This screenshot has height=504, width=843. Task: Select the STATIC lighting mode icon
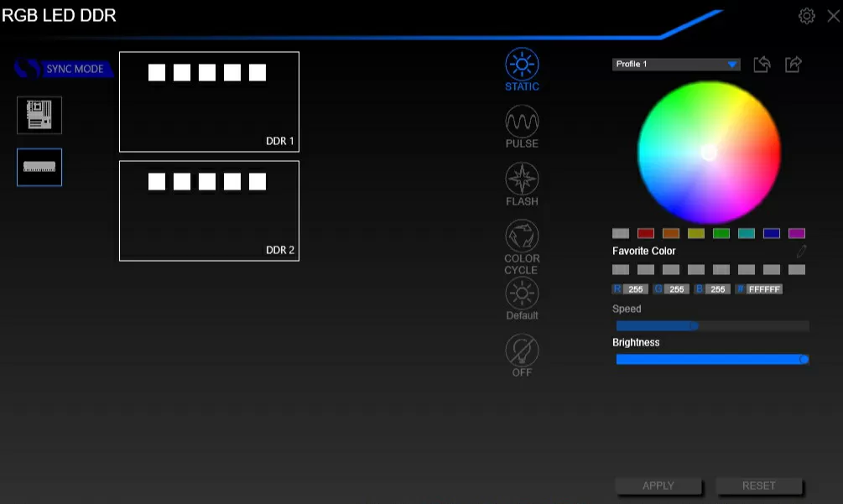tap(522, 65)
